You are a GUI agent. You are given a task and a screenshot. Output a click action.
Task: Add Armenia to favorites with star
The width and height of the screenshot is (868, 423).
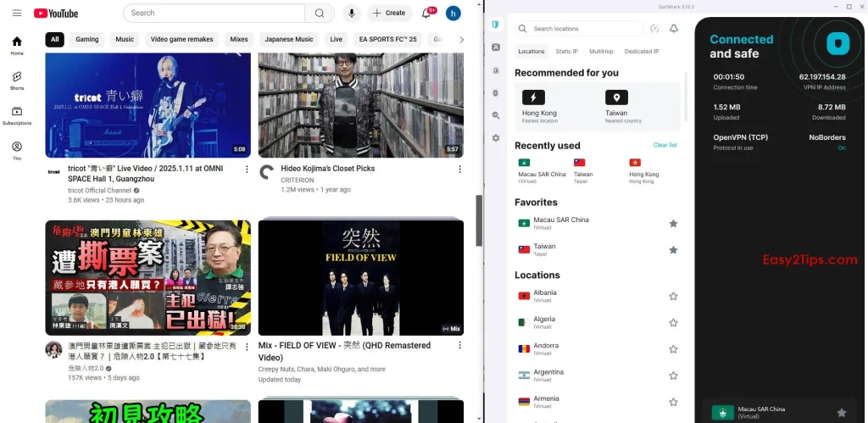673,402
